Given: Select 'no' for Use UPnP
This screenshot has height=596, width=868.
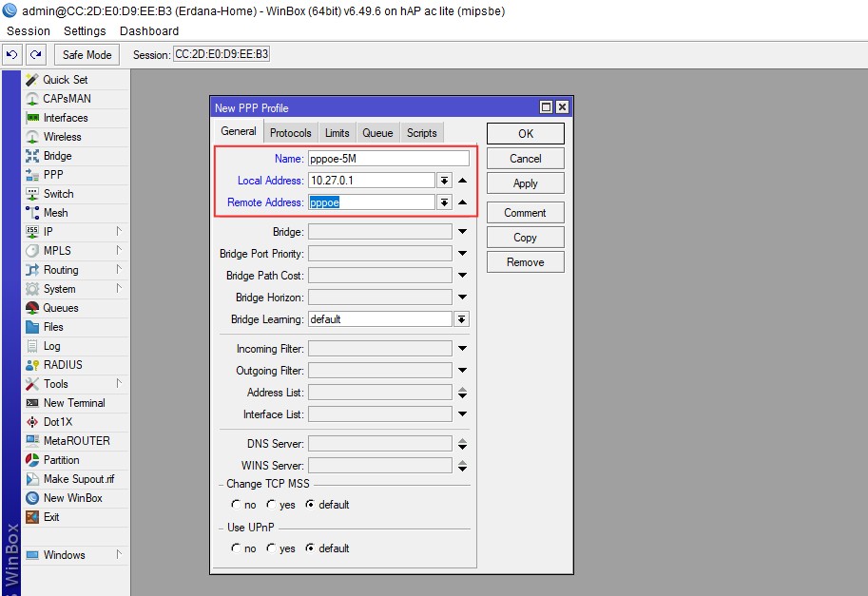Looking at the screenshot, I should click(x=236, y=548).
